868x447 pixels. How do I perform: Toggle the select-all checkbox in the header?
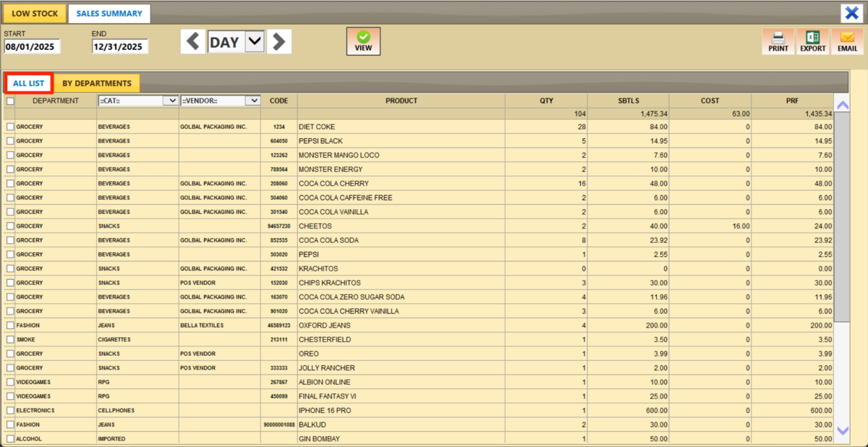point(9,101)
